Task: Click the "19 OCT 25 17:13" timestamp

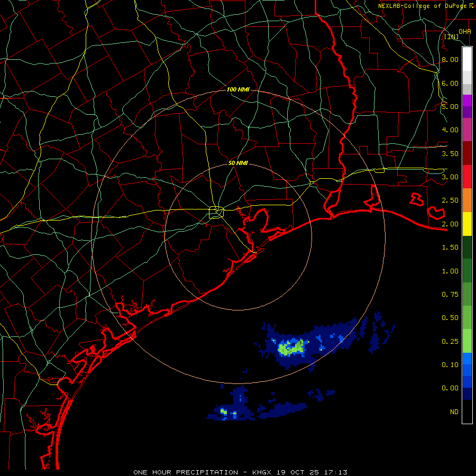Action: tap(312, 472)
